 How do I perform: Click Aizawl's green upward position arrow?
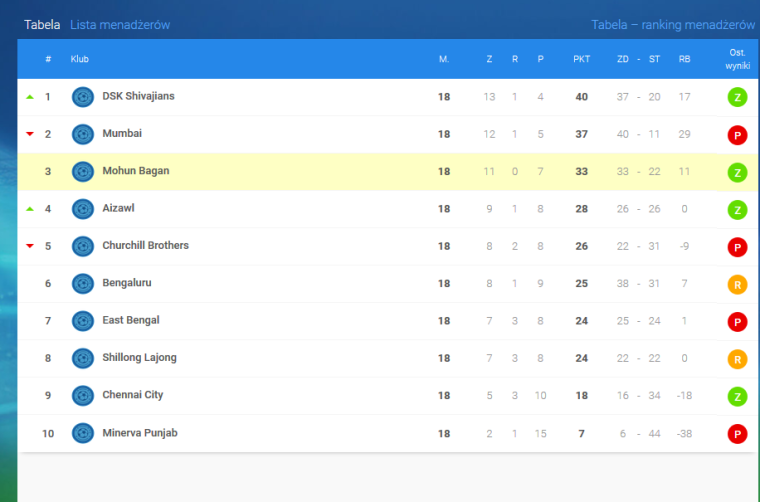[x=30, y=209]
